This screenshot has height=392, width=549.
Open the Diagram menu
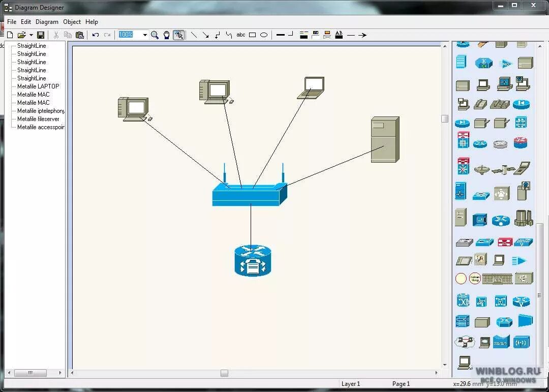pyautogui.click(x=47, y=22)
